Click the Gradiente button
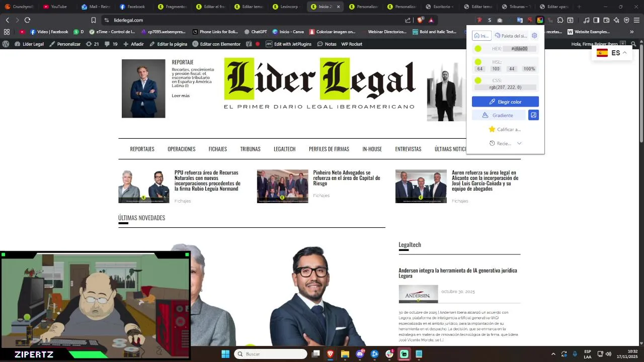 498,115
